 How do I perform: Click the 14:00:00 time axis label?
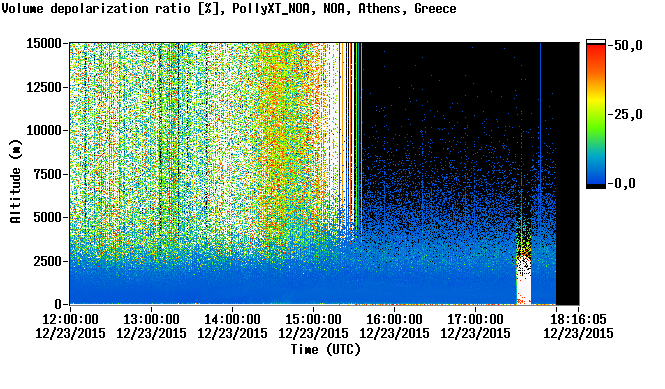(232, 319)
